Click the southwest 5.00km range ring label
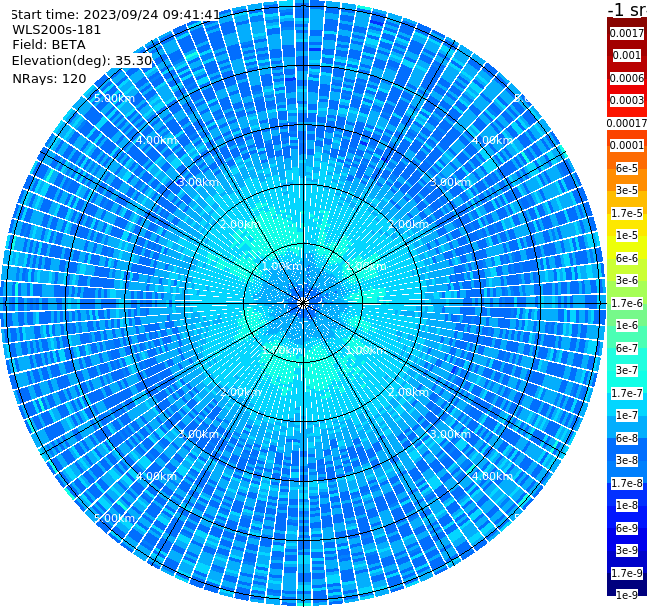Viewport: 647px width, 607px height. [x=114, y=518]
